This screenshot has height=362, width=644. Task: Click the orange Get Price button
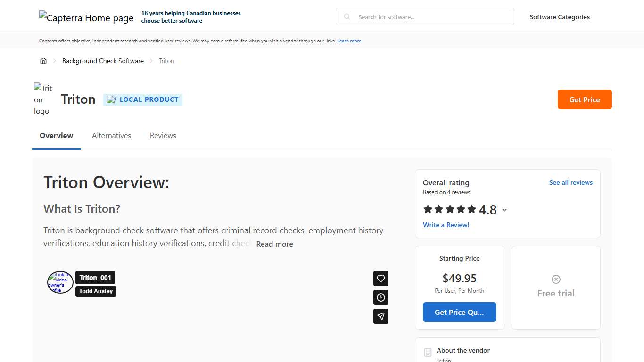pos(585,99)
